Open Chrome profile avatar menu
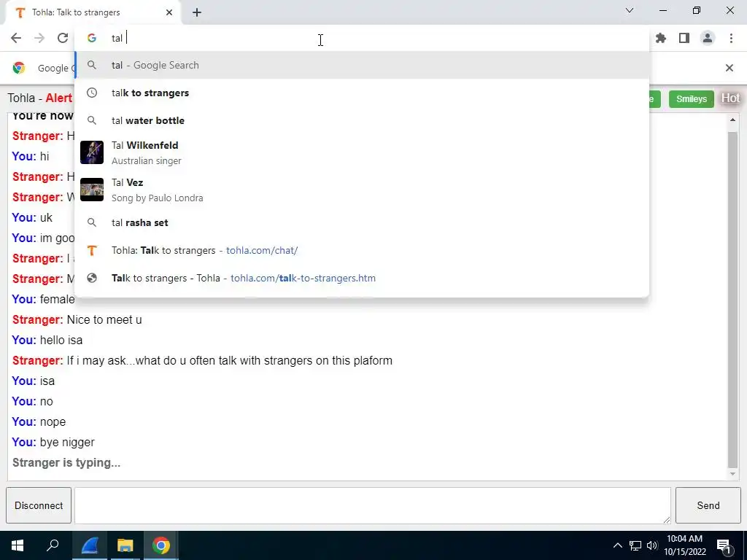 pyautogui.click(x=708, y=38)
